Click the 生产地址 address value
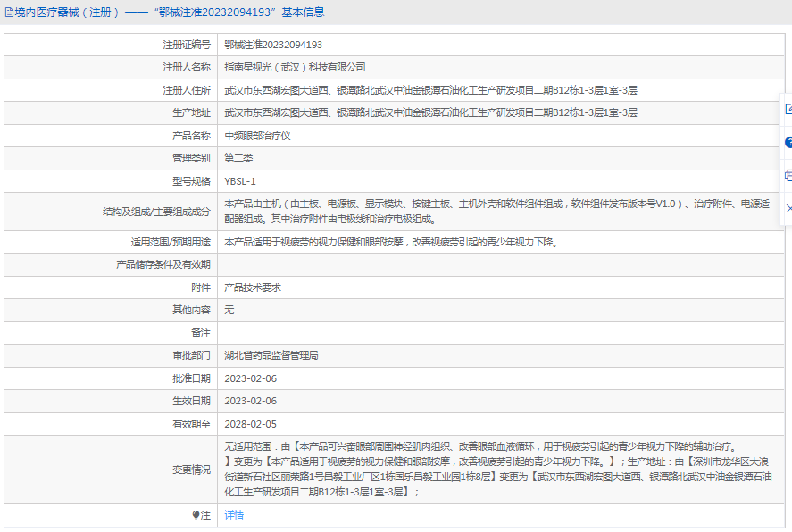The image size is (792, 532). tap(431, 112)
